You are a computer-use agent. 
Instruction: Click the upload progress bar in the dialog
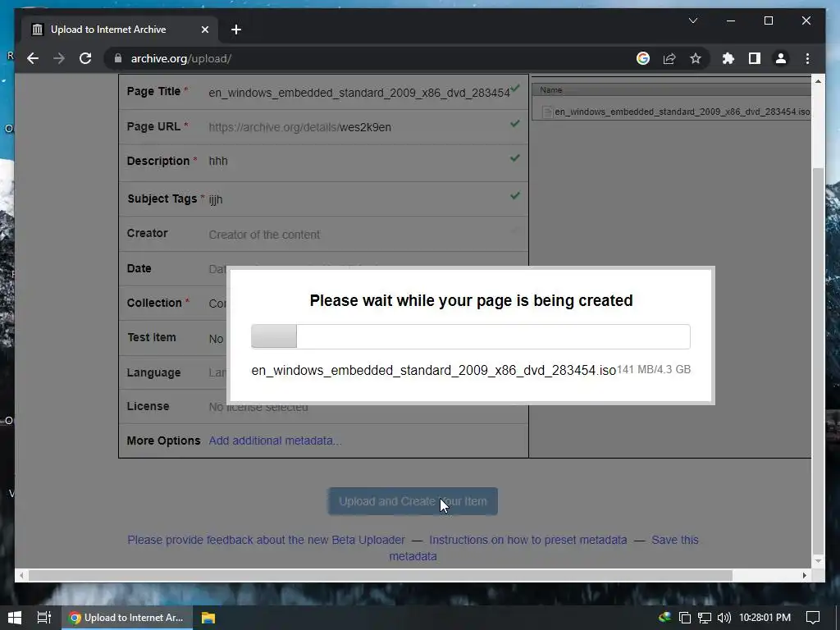point(470,336)
